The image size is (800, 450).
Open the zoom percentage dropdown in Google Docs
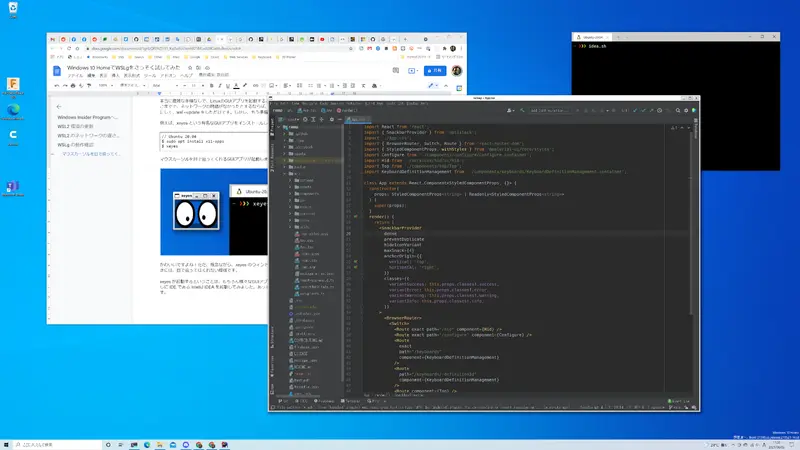pos(106,86)
